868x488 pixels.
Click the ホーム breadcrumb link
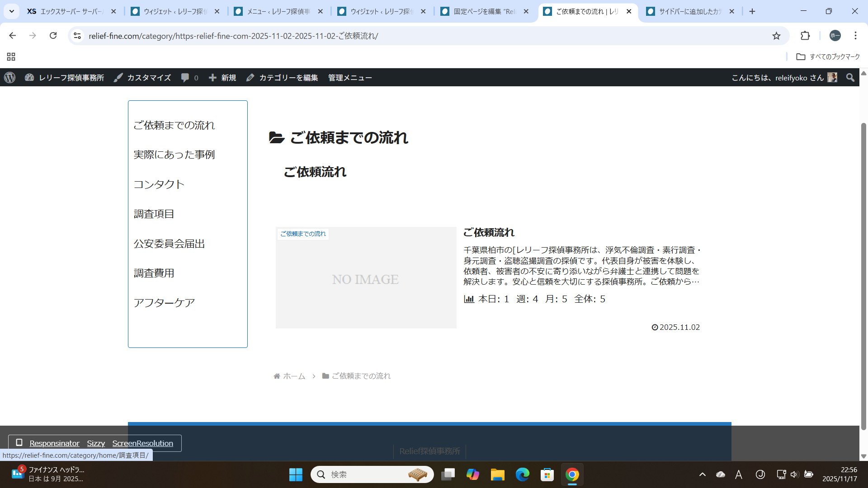[x=294, y=376]
